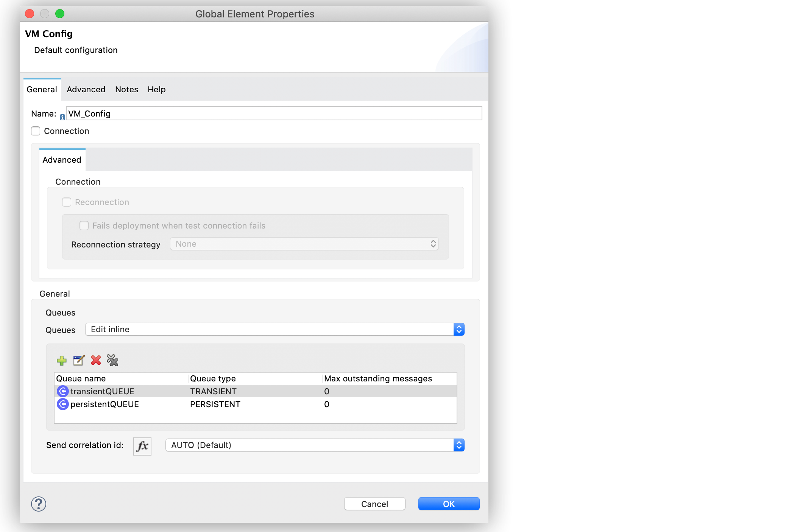Viewport: 811px width, 532px height.
Task: Click the Cancel button
Action: pos(375,504)
